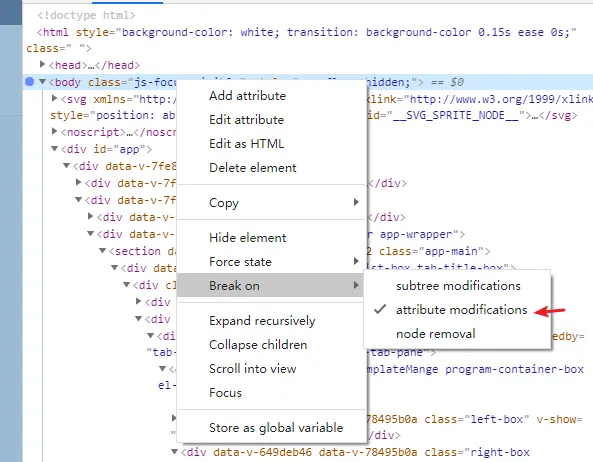Viewport: 593px width, 462px height.
Task: Open the Force state submenu
Action: (271, 262)
